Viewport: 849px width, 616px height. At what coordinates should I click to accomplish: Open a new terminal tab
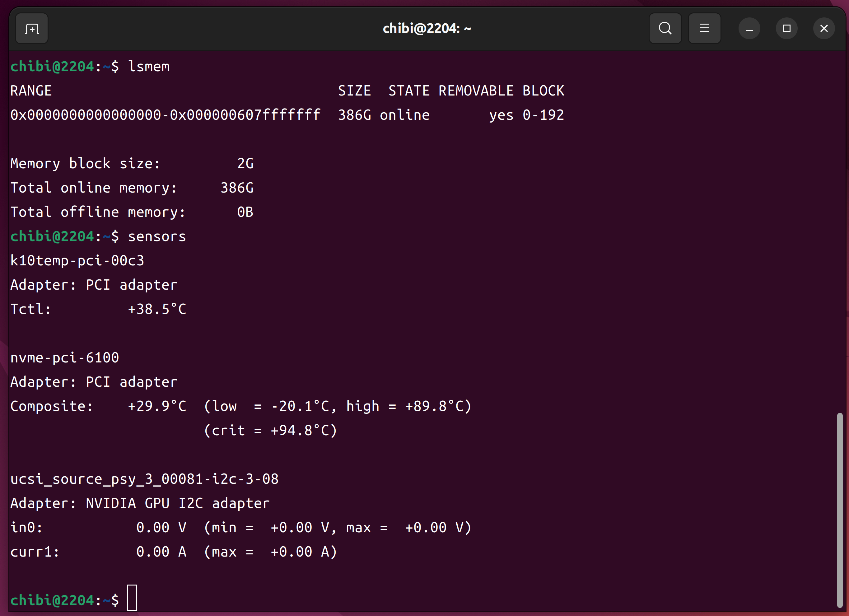point(32,29)
